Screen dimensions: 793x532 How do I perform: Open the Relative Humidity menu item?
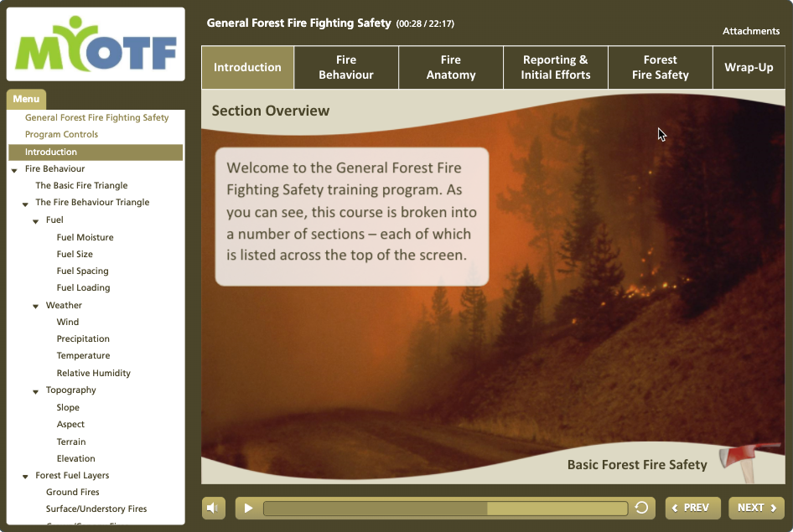[94, 374]
